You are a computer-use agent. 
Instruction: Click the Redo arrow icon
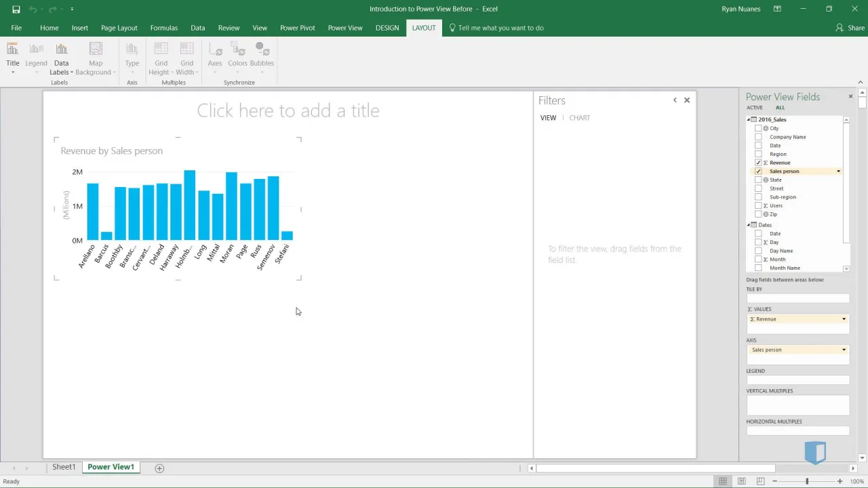coord(52,9)
